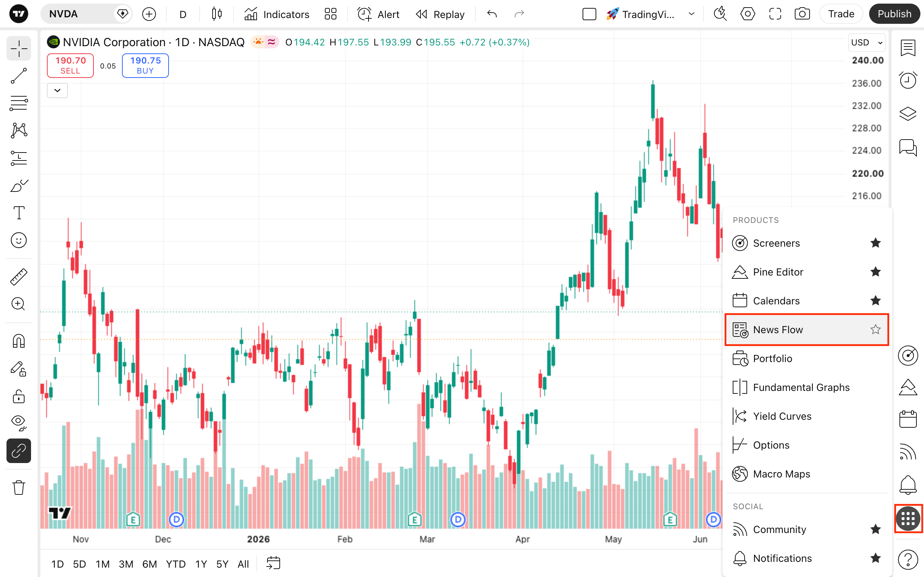Screen dimensions: 924x577
Task: Toggle magnet mode on the drawing toolbar
Action: [x=19, y=341]
